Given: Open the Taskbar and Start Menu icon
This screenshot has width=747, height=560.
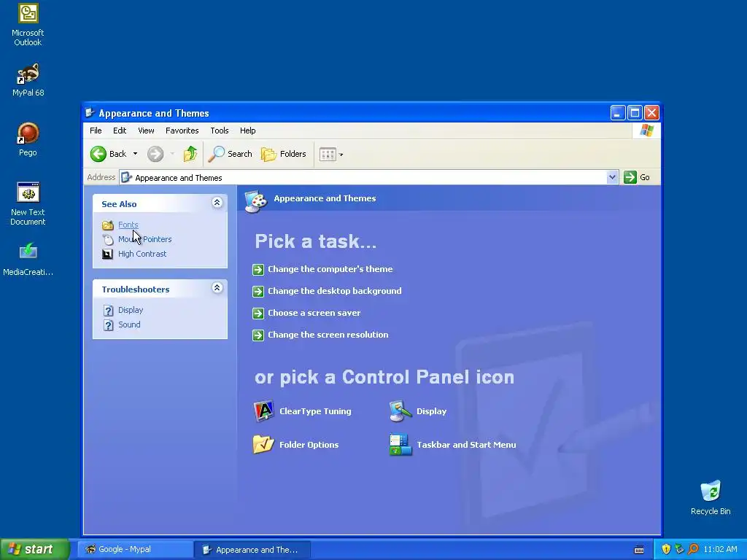Looking at the screenshot, I should click(400, 444).
